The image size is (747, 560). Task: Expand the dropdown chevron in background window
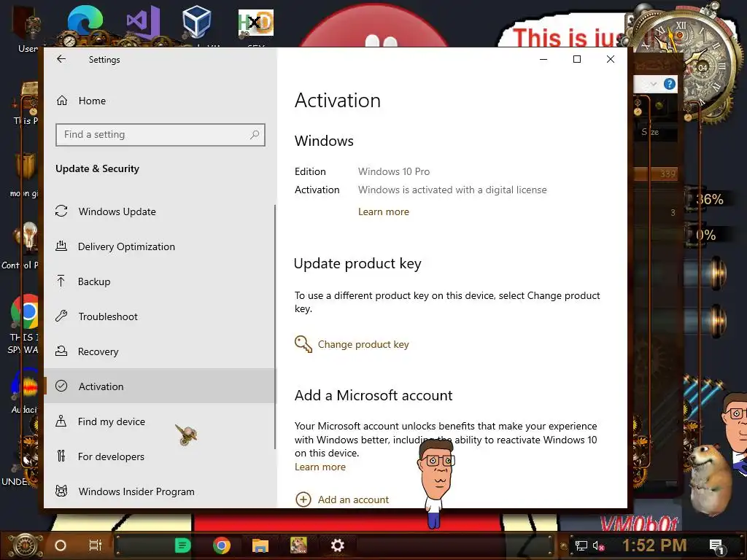pos(654,85)
